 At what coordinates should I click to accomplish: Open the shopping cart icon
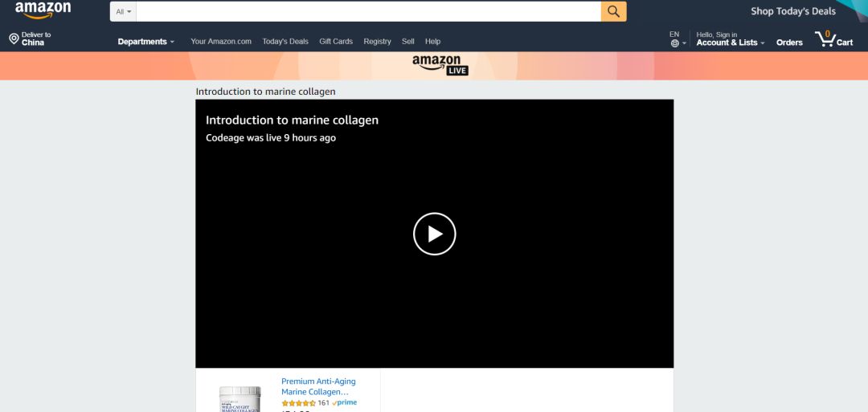(x=833, y=39)
